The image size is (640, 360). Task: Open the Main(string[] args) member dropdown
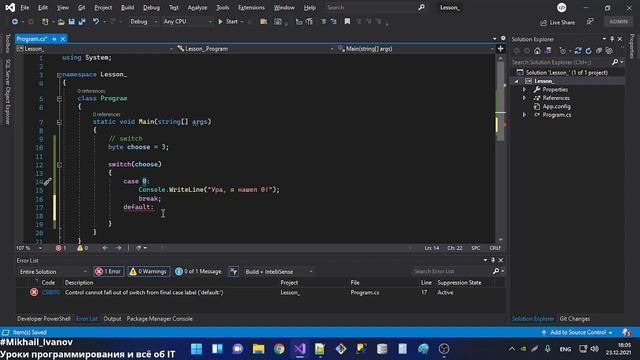coord(416,49)
